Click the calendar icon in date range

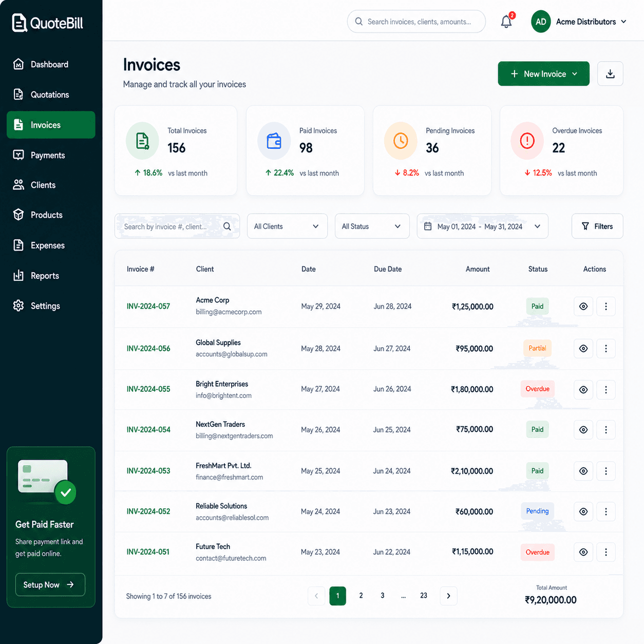pyautogui.click(x=428, y=226)
